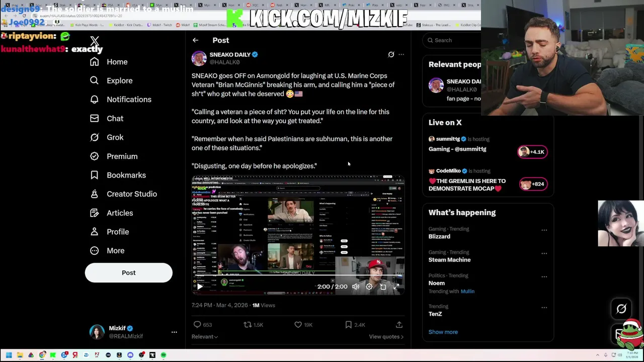Viewport: 644px width, 362px height.
Task: Click the View quotes link
Action: pos(386,337)
